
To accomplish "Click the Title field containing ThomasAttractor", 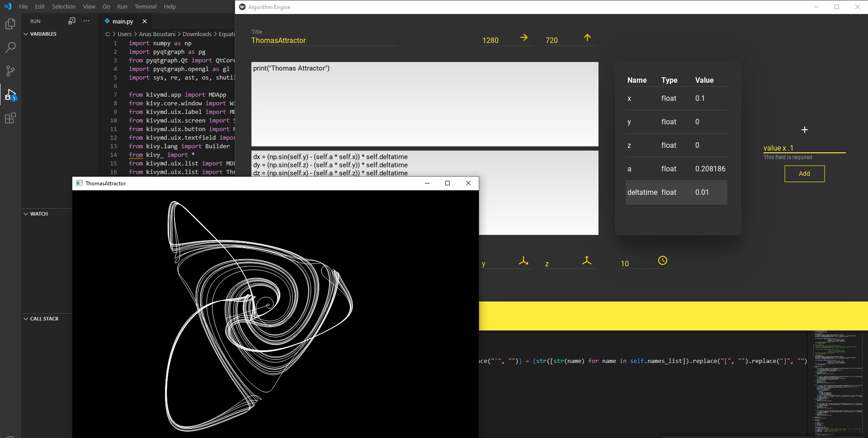I will (x=324, y=40).
